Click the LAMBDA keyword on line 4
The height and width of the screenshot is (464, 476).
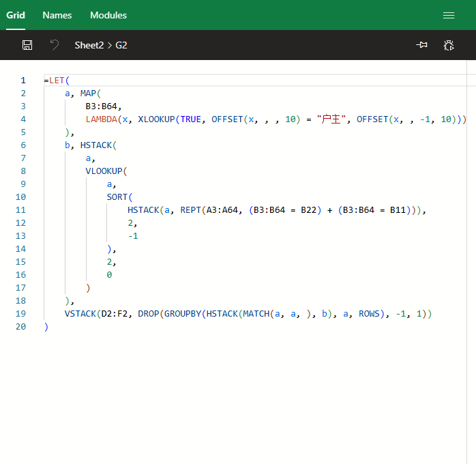point(101,119)
